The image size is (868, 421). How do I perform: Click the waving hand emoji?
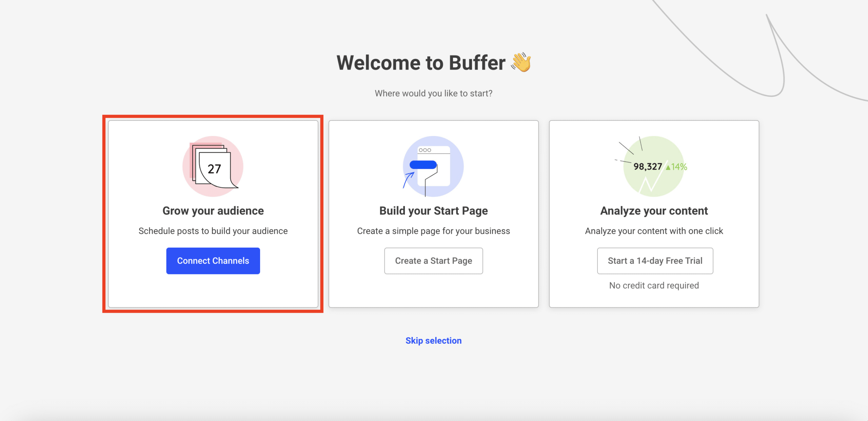521,62
